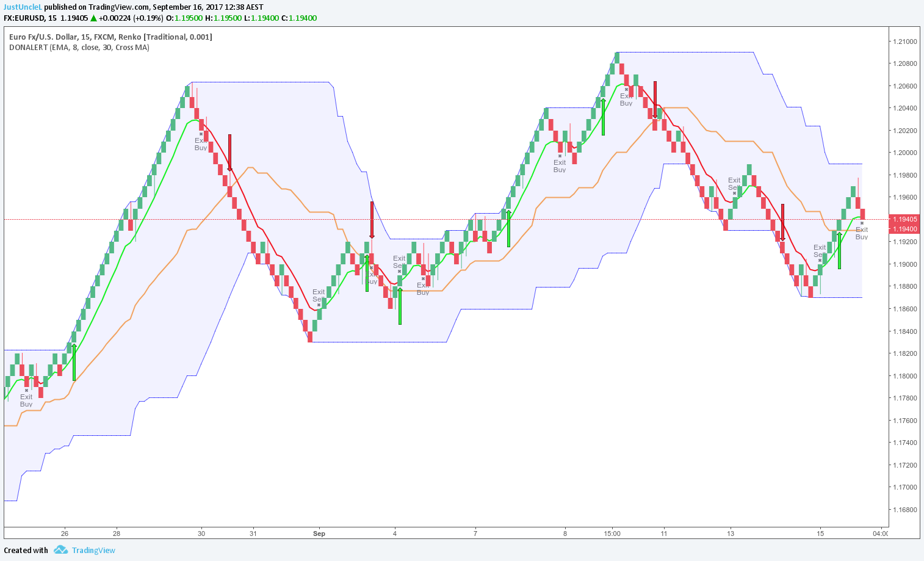924x561 pixels.
Task: Click the 13 date on time axis
Action: pos(731,534)
